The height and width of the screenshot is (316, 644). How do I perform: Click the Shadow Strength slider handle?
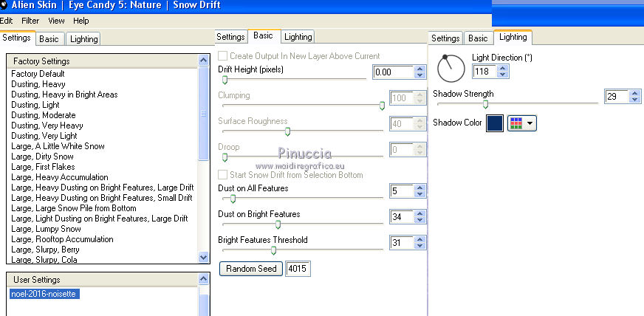coord(485,104)
